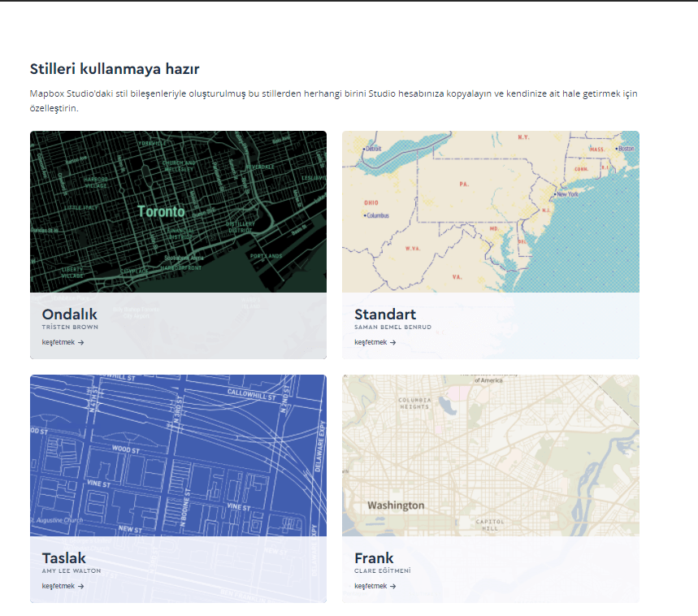Open the beige Washington map preview

point(490,455)
